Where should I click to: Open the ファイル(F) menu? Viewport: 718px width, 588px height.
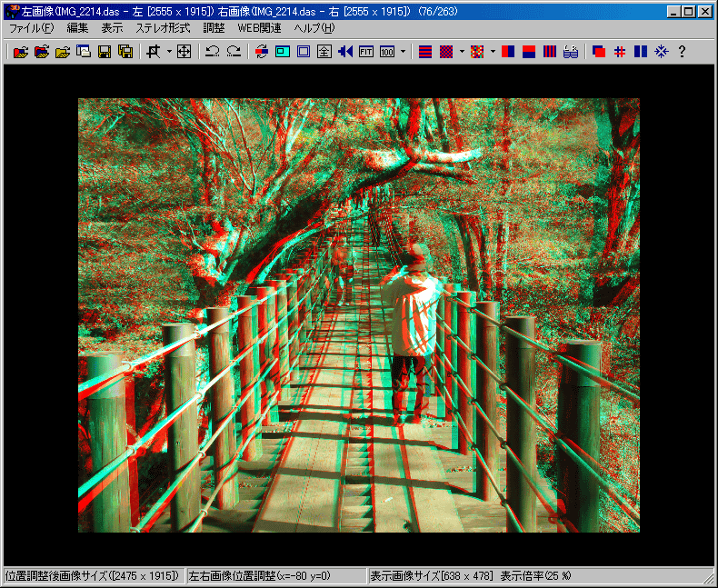[32, 28]
